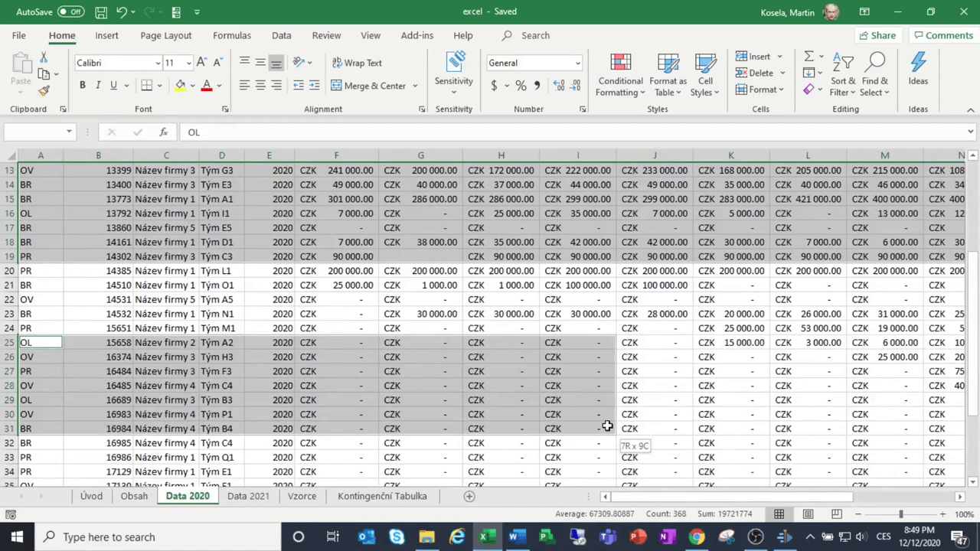
Task: Click the Italic formatting icon
Action: (98, 86)
